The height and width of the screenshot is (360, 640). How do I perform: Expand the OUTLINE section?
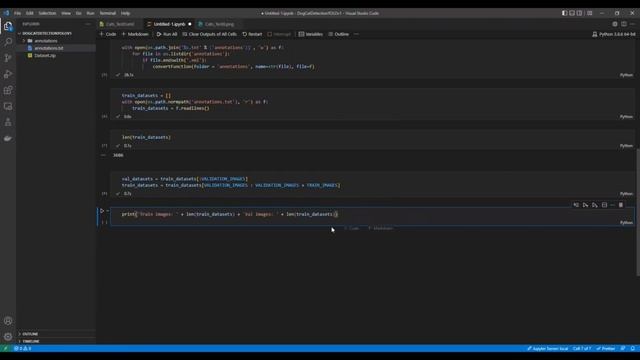[30, 334]
